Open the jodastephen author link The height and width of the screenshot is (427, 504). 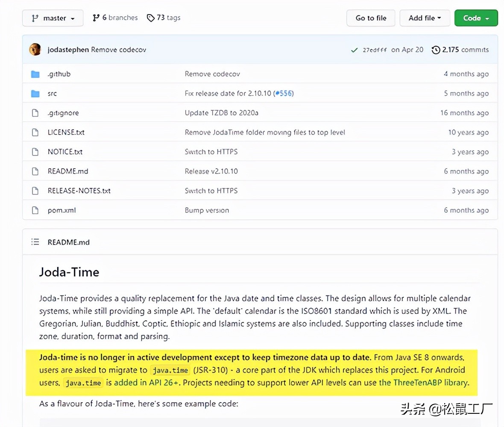click(x=68, y=50)
